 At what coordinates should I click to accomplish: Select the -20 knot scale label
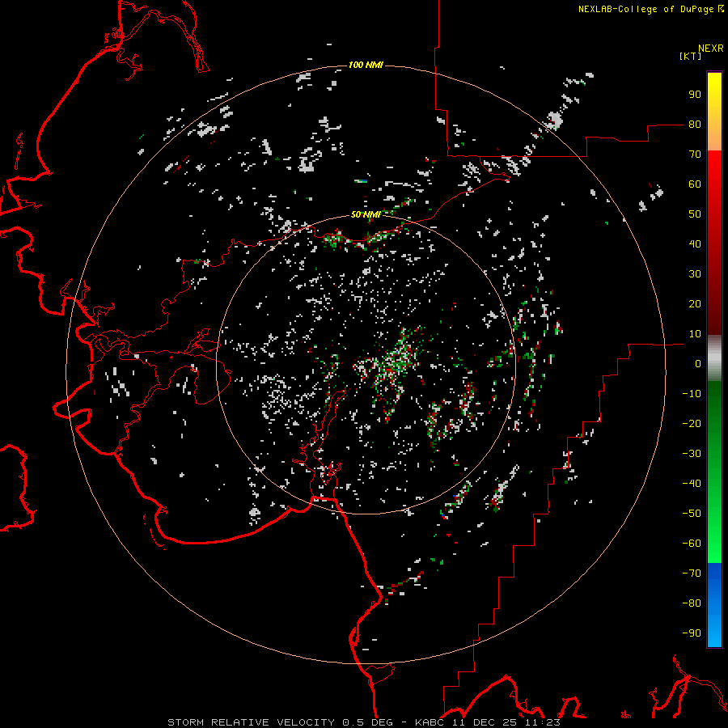pos(692,424)
